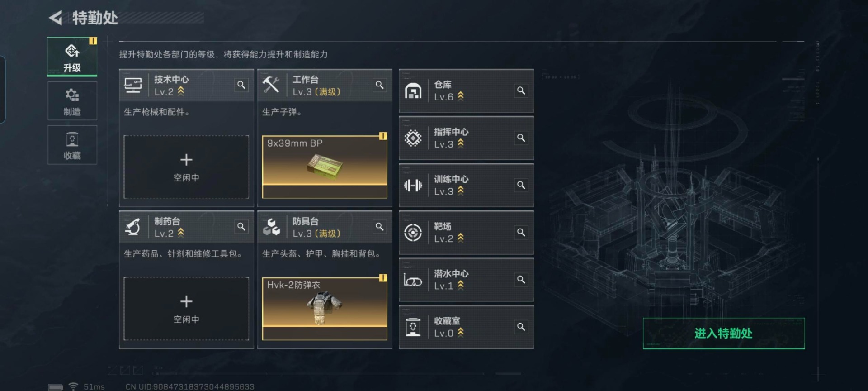The image size is (868, 391).
Task: Add production in idle 技术中心 slot
Action: (x=186, y=167)
